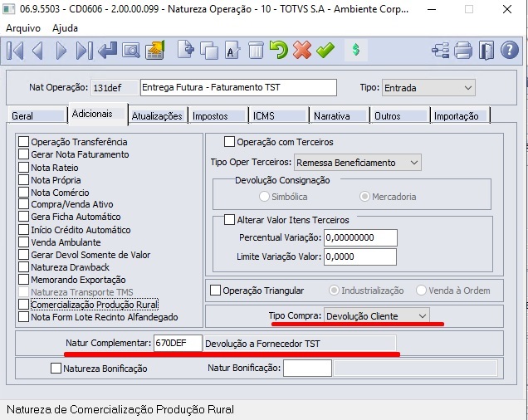
Task: Open the ICMS tab
Action: pos(278,116)
